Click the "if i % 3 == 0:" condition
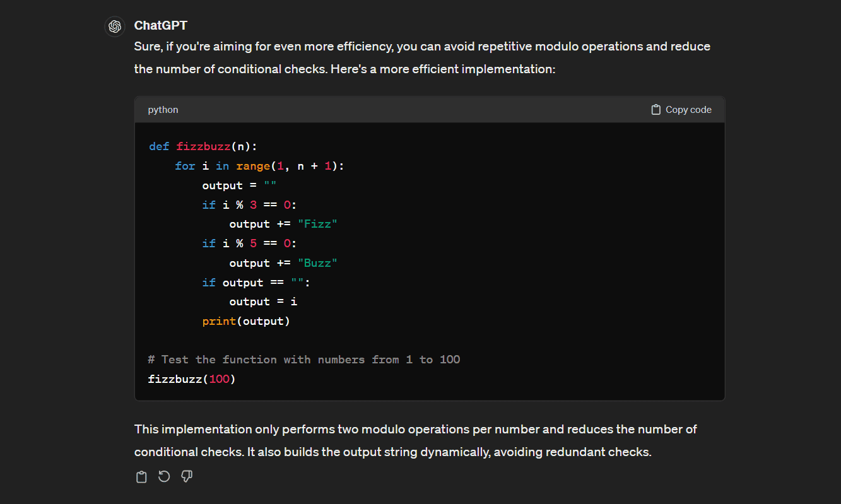This screenshot has width=841, height=504. pyautogui.click(x=249, y=205)
